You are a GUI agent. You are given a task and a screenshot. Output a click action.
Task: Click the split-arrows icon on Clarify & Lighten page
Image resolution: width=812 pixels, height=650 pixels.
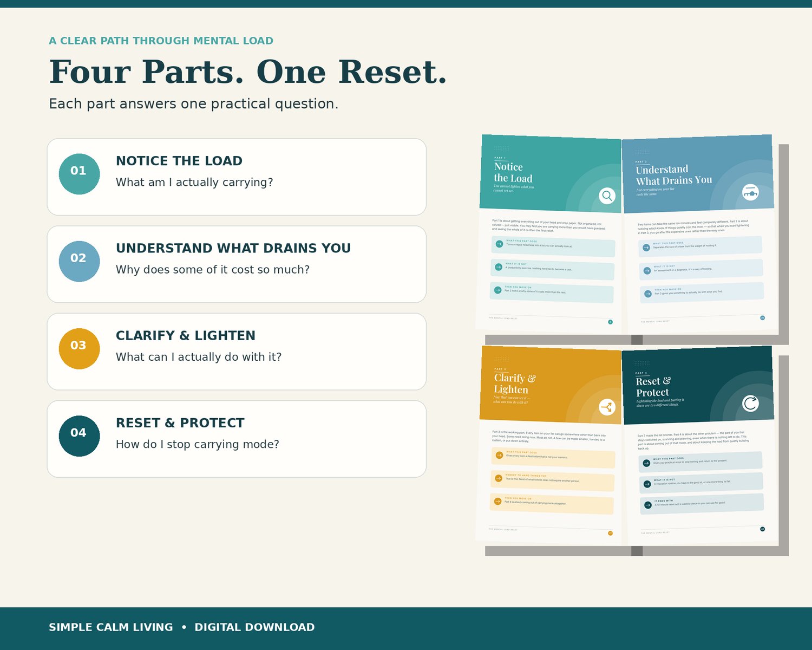607,407
